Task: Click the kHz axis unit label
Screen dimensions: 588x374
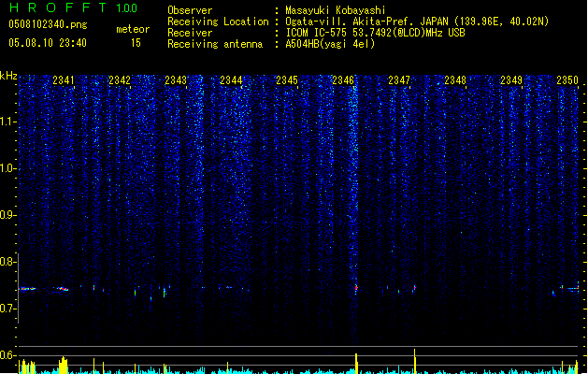Action: tap(8, 76)
